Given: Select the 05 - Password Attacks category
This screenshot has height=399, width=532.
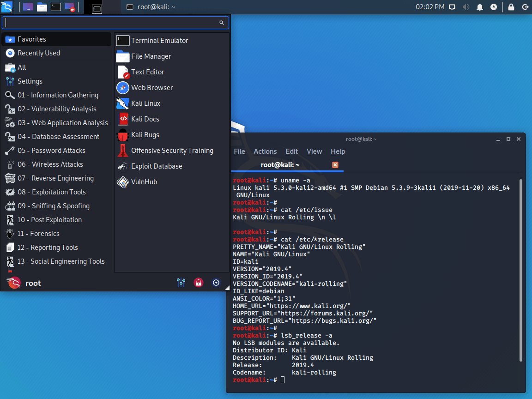Looking at the screenshot, I should [x=52, y=150].
